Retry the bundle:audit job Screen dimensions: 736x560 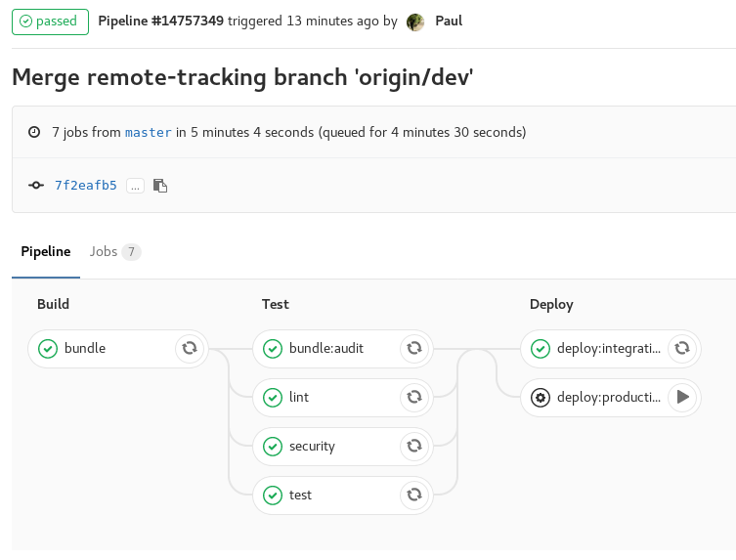[413, 348]
